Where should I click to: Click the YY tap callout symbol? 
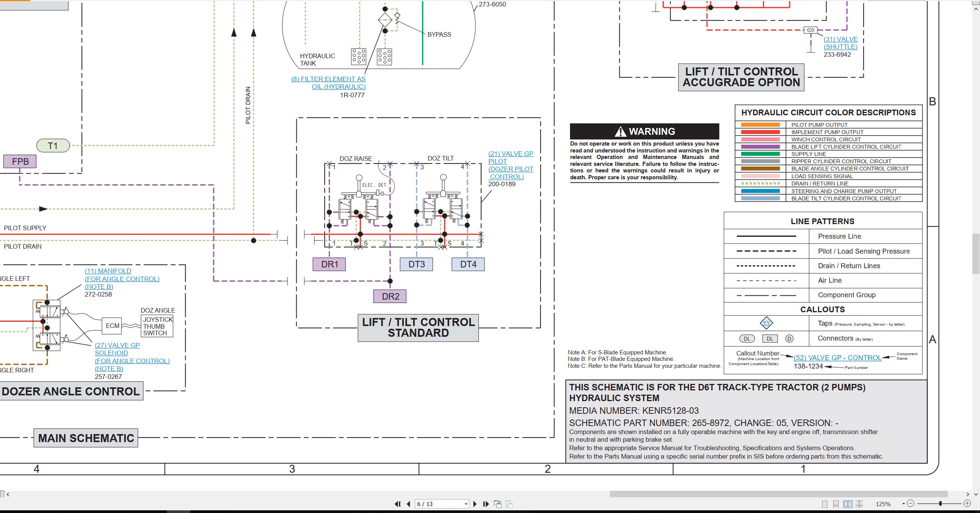pos(766,323)
